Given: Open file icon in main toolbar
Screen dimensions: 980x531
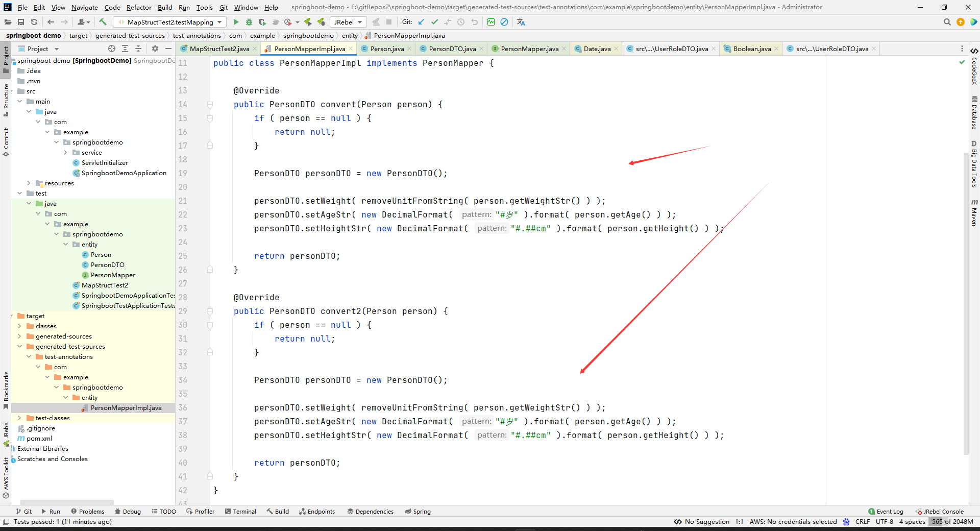Looking at the screenshot, I should click(8, 22).
